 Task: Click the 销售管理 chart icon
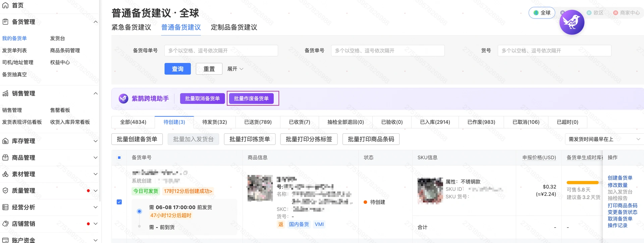point(5,94)
